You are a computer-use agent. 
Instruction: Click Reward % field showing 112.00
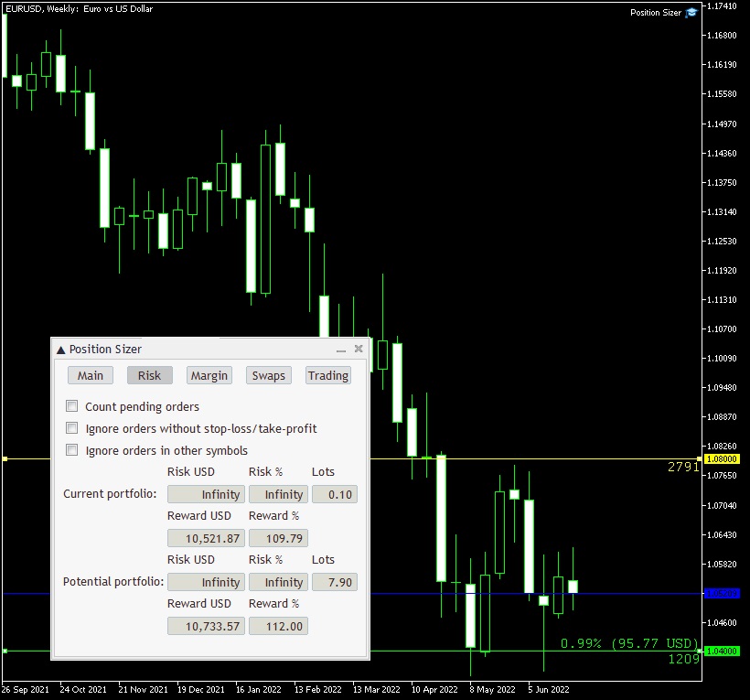click(279, 626)
